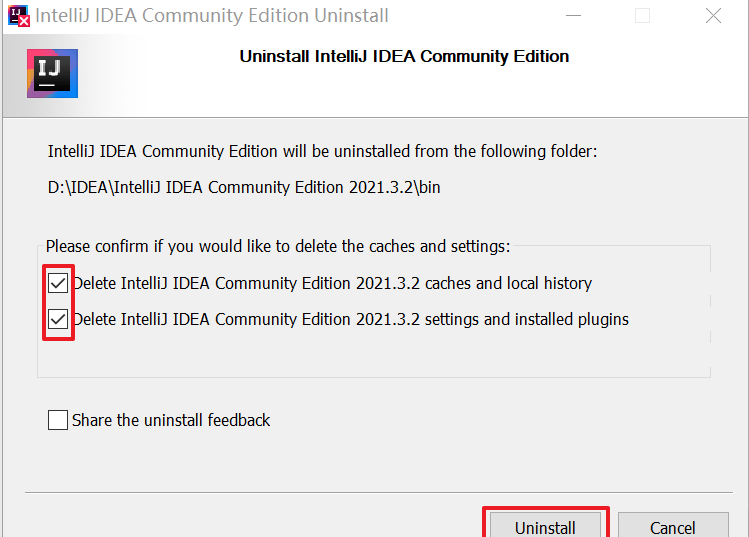The width and height of the screenshot is (749, 537).
Task: Click the 'Uninstall IntelliJ IDEA Community Edition' heading
Action: pos(404,56)
